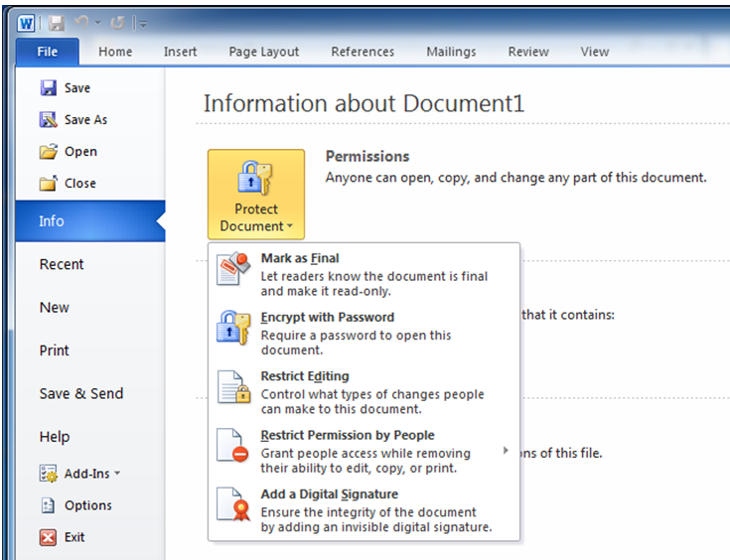
Task: Choose Restrict Editing menu entry
Action: tap(364, 392)
